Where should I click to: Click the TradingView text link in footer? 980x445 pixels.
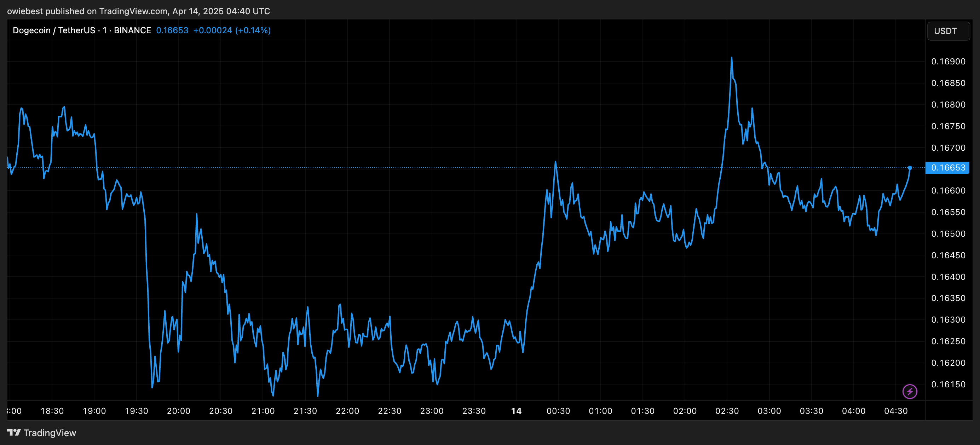(x=50, y=433)
